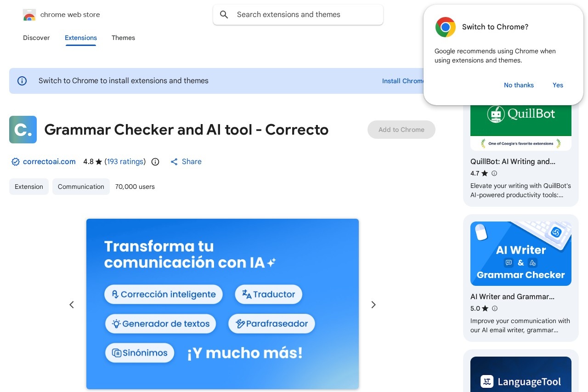This screenshot has height=392, width=588.
Task: Click the Correcto extension icon
Action: point(23,130)
